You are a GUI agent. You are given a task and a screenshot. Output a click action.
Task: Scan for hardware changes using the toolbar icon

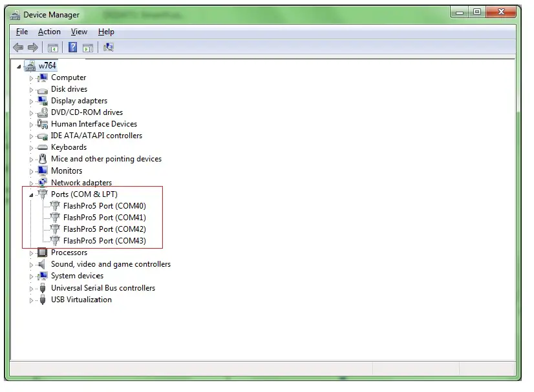pyautogui.click(x=108, y=46)
